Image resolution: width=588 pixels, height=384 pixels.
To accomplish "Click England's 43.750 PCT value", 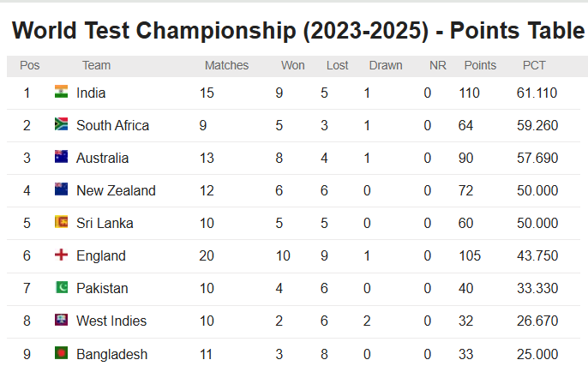I will [x=537, y=256].
